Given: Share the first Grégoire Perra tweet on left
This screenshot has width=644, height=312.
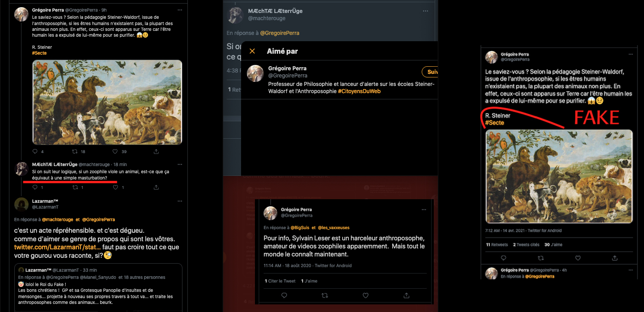Looking at the screenshot, I should point(156,152).
